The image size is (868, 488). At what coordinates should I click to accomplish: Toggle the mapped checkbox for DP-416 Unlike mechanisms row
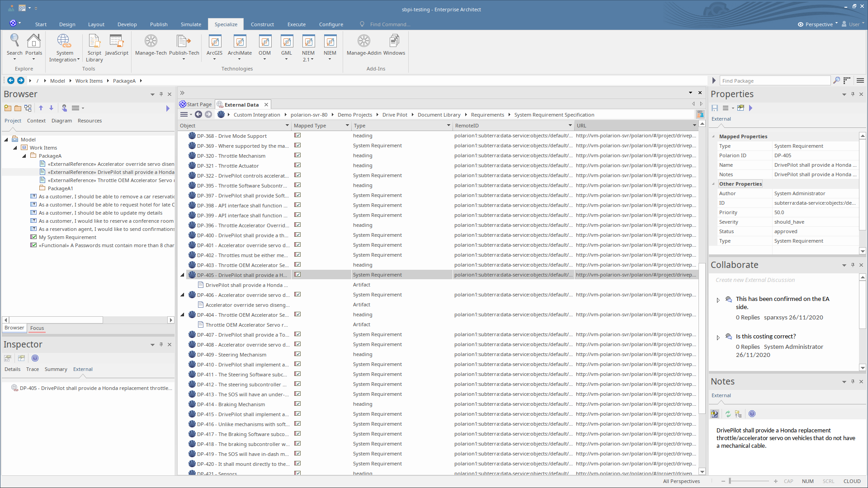coord(297,423)
